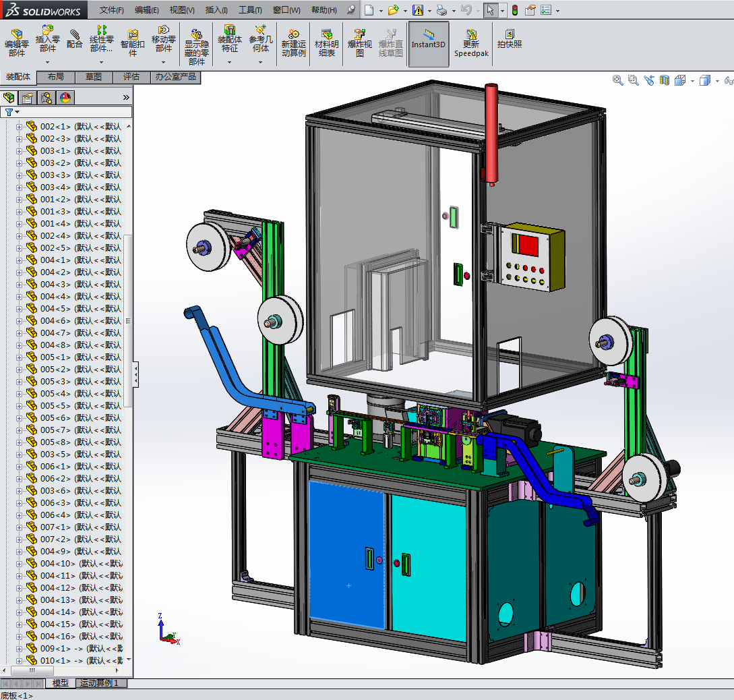The image size is (734, 700).
Task: Click 更新 Speedpak icon
Action: 470,42
